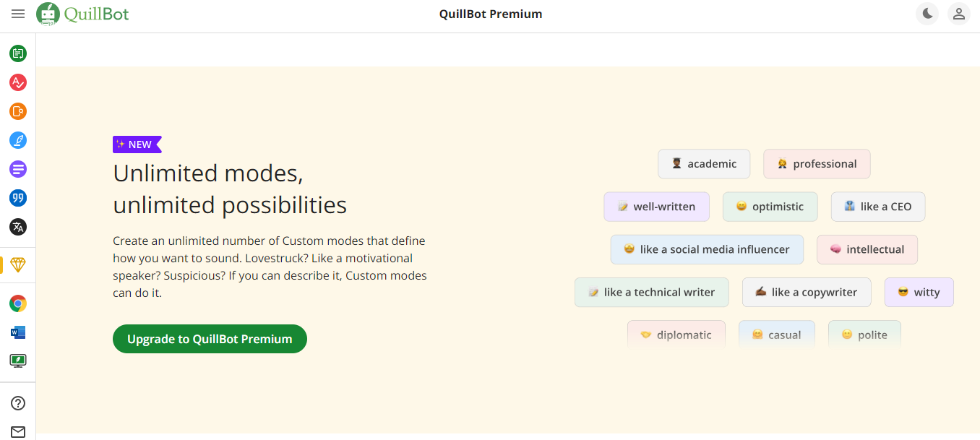The height and width of the screenshot is (440, 980).
Task: Open the Citation Generator tool
Action: point(17,198)
